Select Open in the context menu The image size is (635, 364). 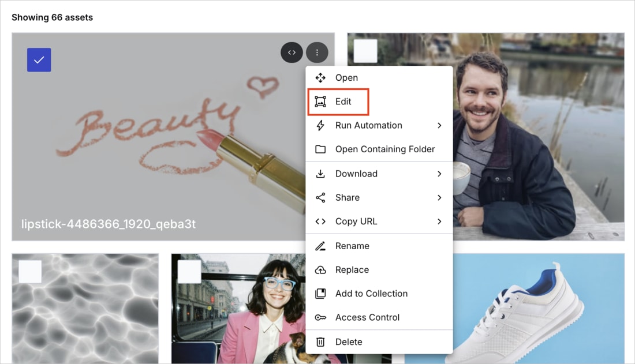click(346, 78)
